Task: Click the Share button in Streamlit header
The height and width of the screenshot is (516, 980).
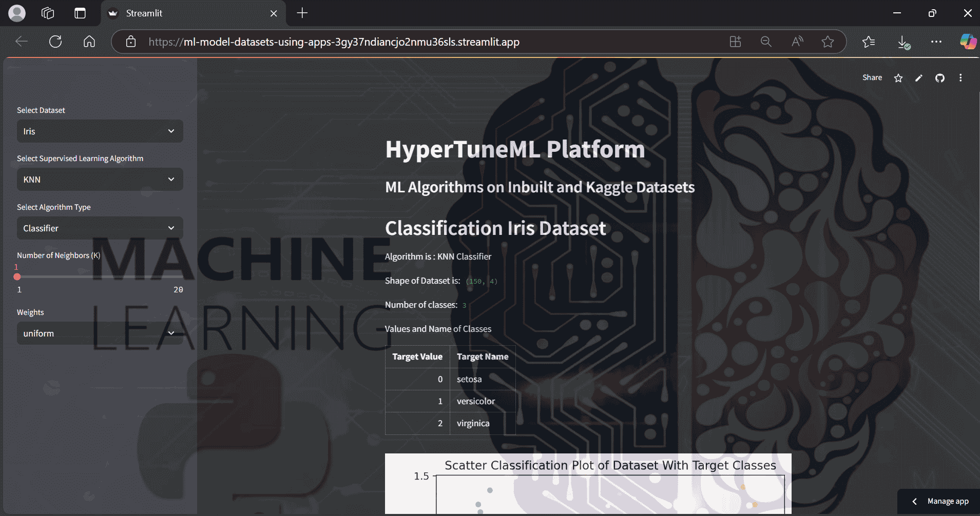Action: [x=872, y=77]
